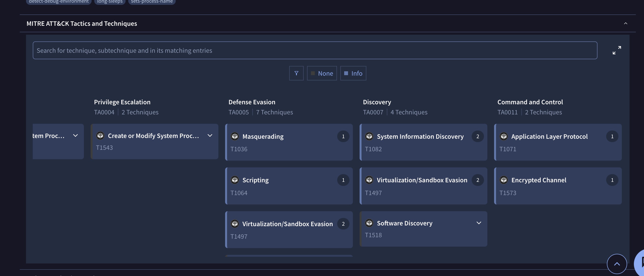Select the sets-process-name tag
This screenshot has width=644, height=276.
pyautogui.click(x=152, y=1)
